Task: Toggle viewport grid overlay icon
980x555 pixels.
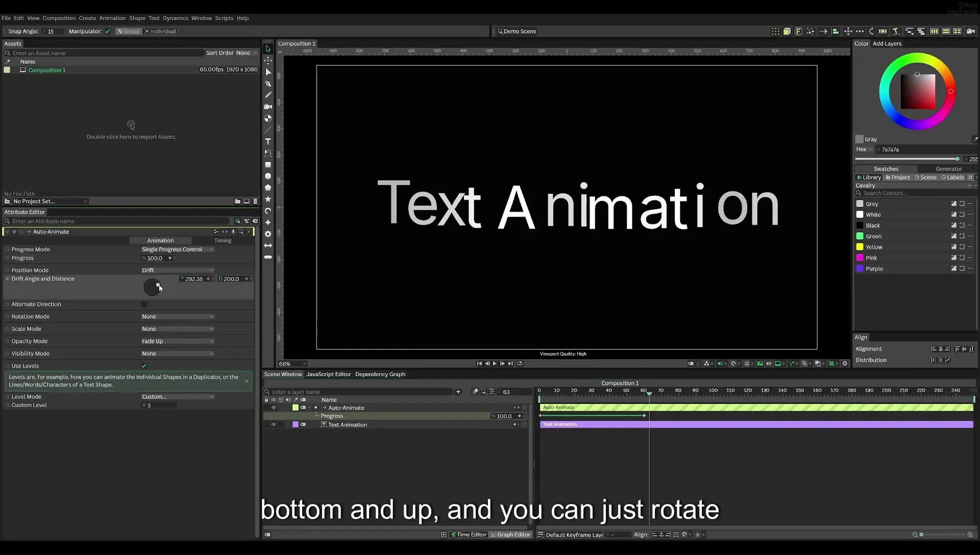Action: pos(747,364)
